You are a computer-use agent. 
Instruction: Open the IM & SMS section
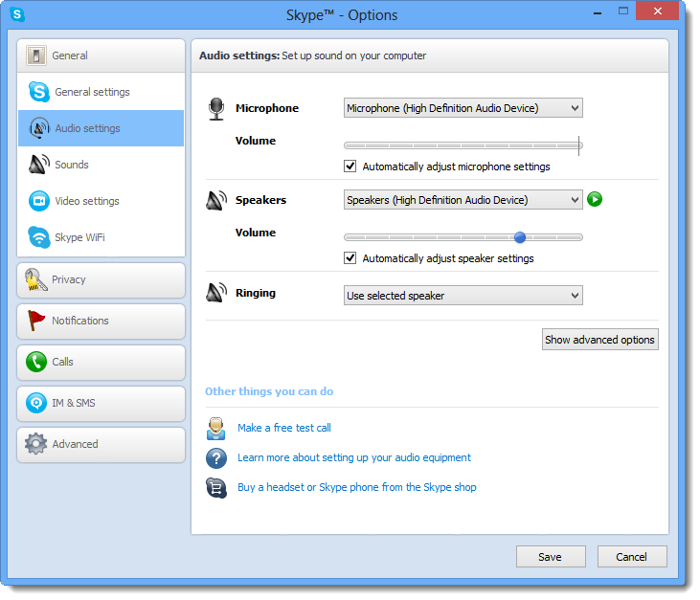(x=101, y=403)
